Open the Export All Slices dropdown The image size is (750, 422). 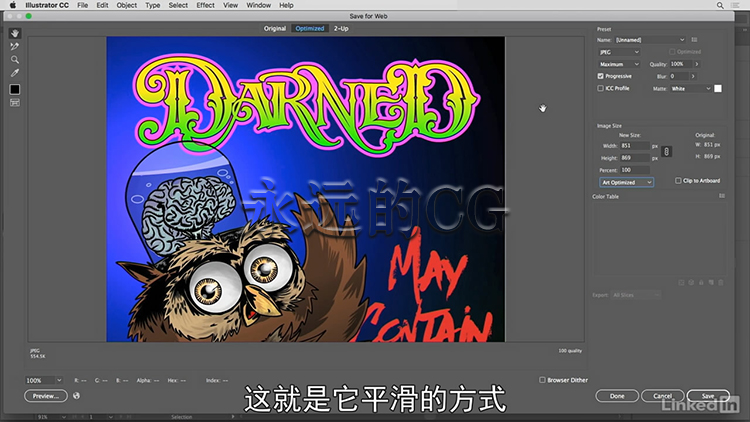pyautogui.click(x=636, y=295)
